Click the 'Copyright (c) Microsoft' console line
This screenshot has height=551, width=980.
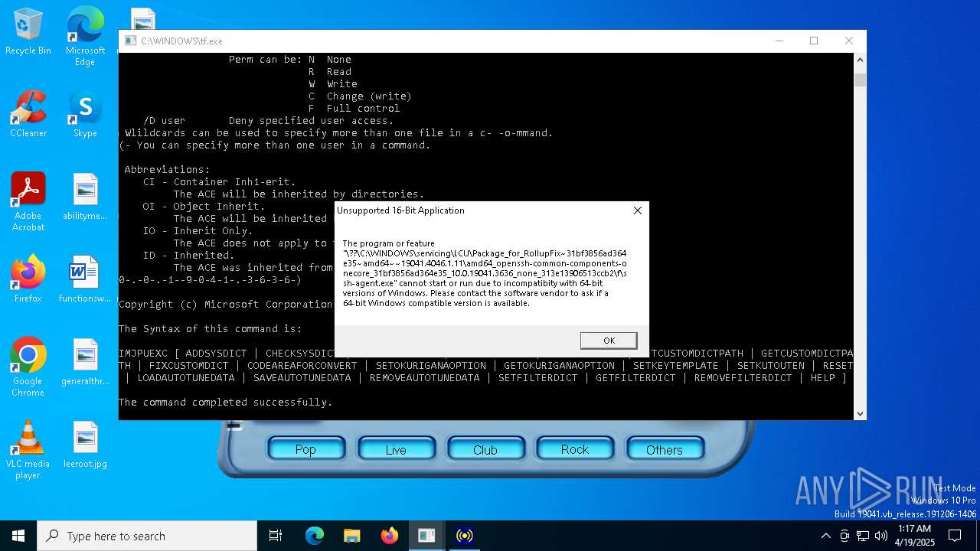tap(226, 305)
